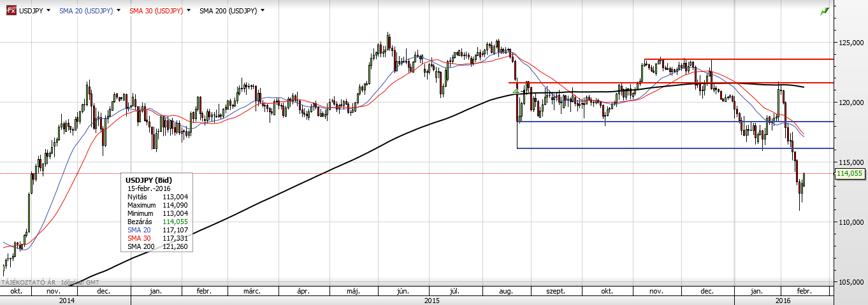Screen dimensions: 868x305
Task: Click the 'aug.' month label
Action: point(506,291)
